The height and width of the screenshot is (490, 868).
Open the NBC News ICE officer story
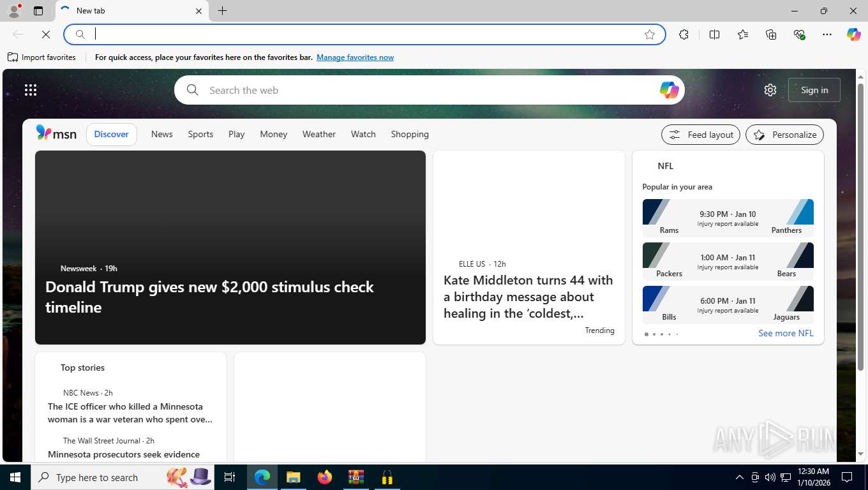pos(130,413)
